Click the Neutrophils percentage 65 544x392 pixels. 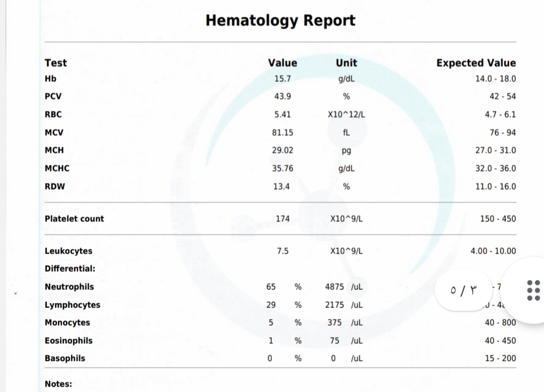click(x=271, y=287)
